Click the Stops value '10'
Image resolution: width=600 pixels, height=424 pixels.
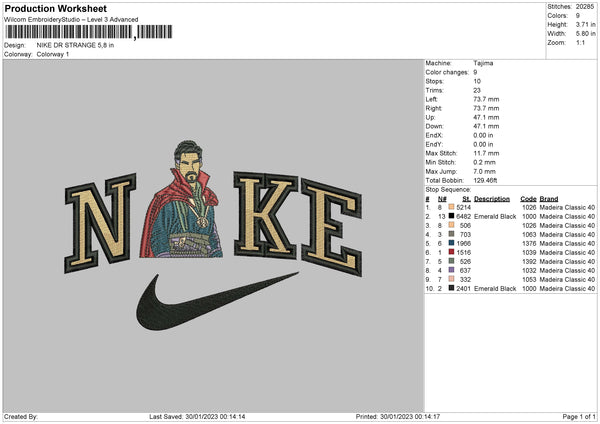click(477, 81)
